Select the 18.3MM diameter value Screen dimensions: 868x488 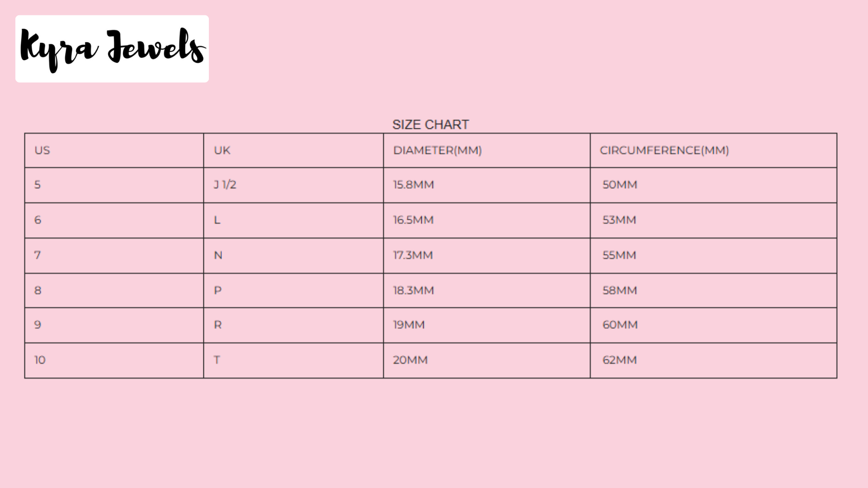pos(413,291)
